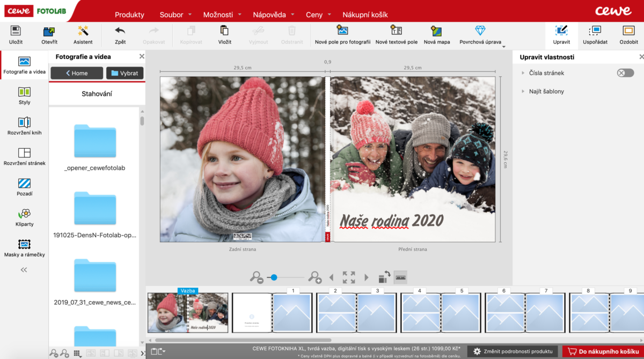Click the Naše rodina 2020 title
The width and height of the screenshot is (644, 359).
[391, 221]
